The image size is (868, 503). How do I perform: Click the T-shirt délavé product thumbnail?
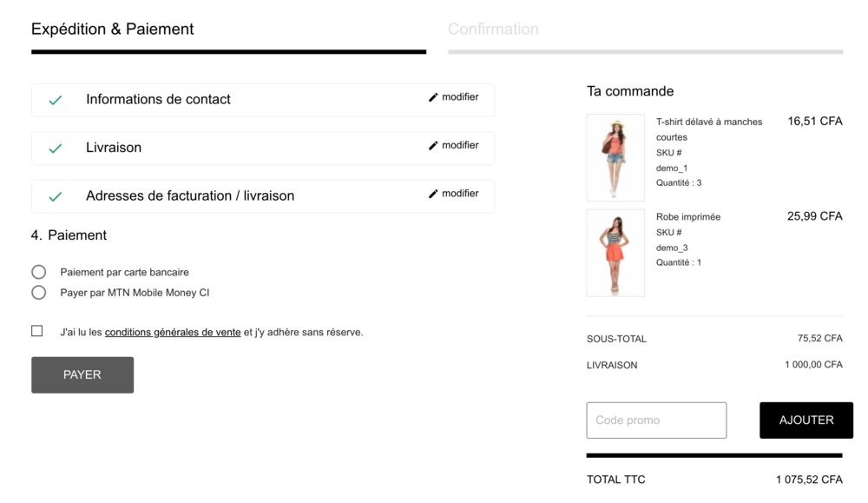(x=615, y=157)
